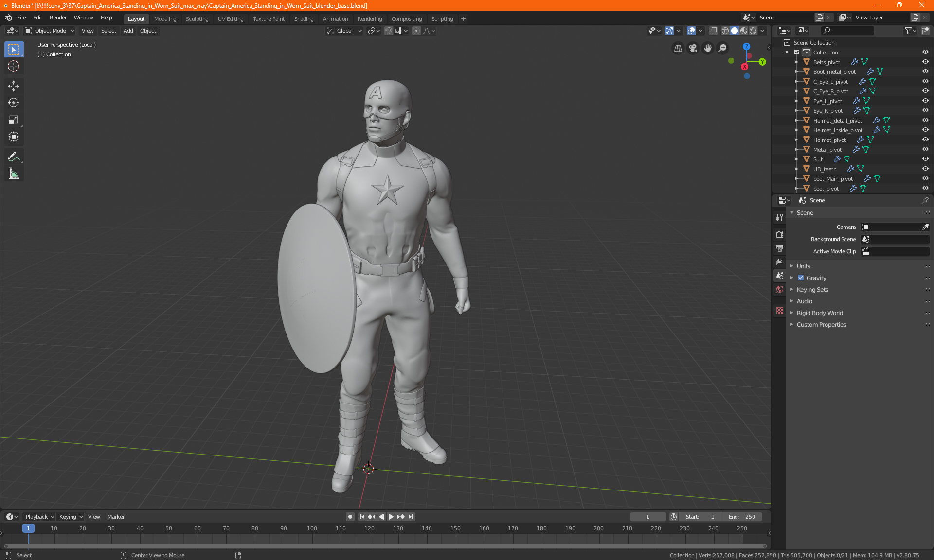The width and height of the screenshot is (934, 560).
Task: Activate the Rotate tool
Action: 14,103
